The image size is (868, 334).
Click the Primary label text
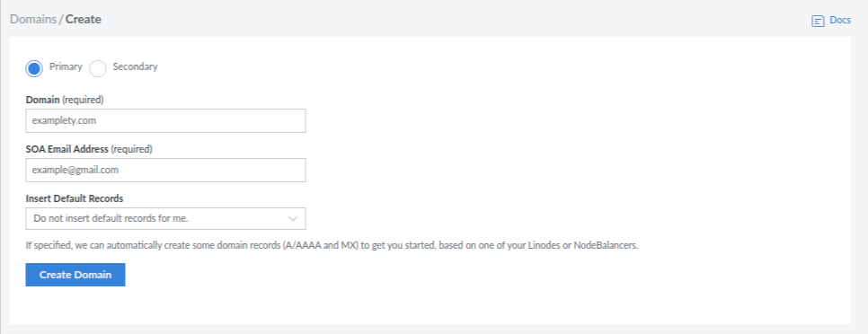click(x=66, y=67)
